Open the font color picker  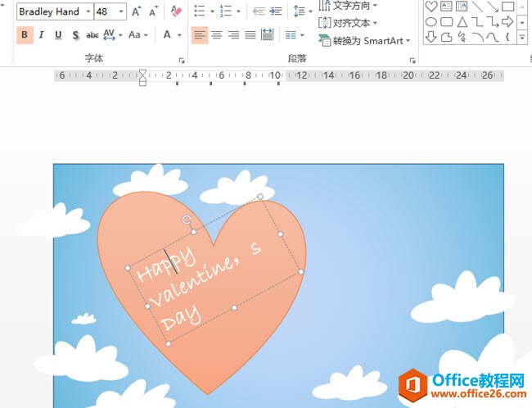[x=172, y=35]
